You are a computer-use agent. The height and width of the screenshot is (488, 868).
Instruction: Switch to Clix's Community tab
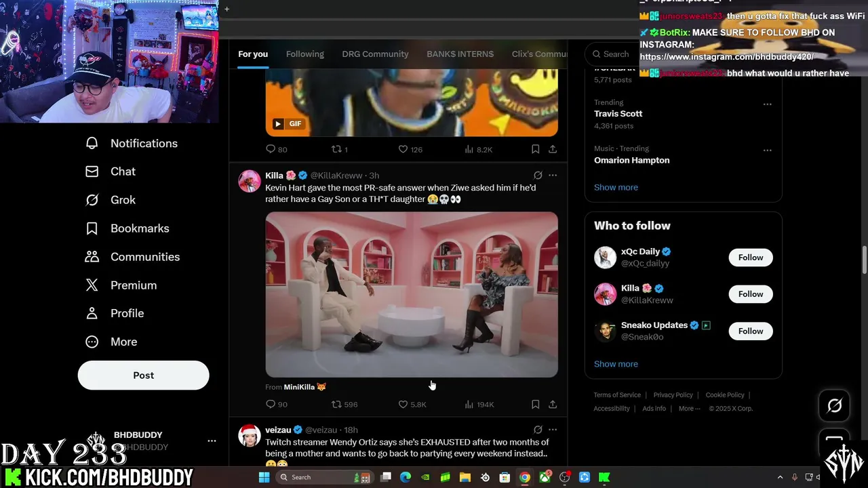(539, 54)
